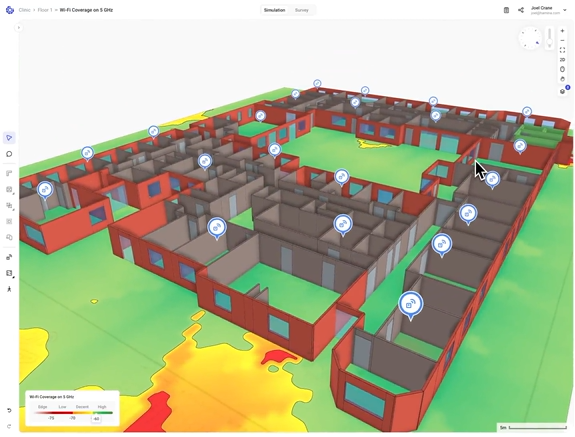Viewport: 575px width, 437px height.
Task: Fit the floor plan to screen
Action: [563, 50]
